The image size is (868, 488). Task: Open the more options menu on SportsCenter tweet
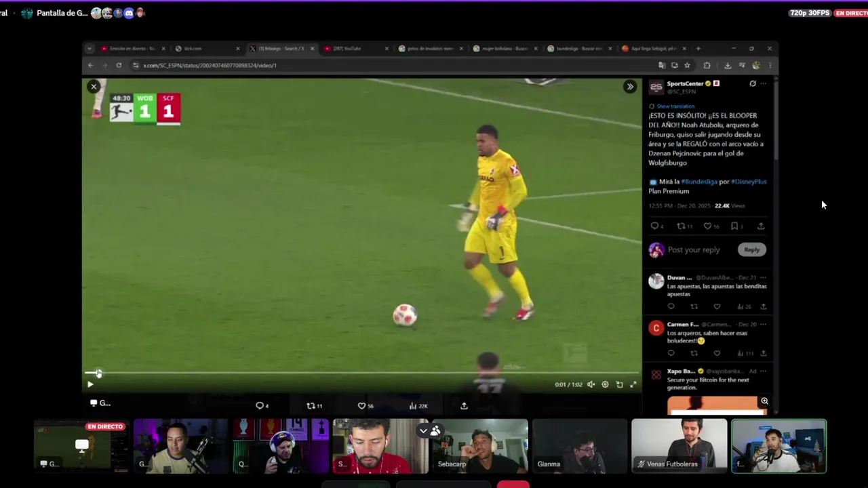pos(763,83)
